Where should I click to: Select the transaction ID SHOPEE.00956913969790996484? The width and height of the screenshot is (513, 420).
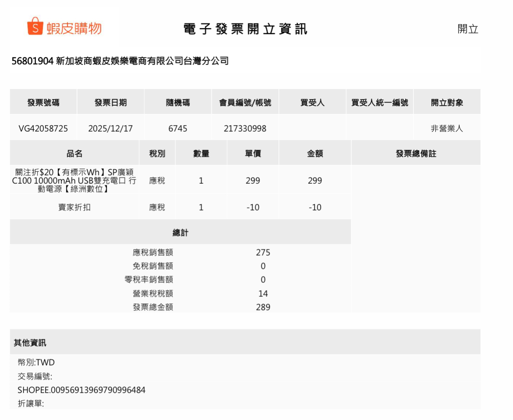82,390
